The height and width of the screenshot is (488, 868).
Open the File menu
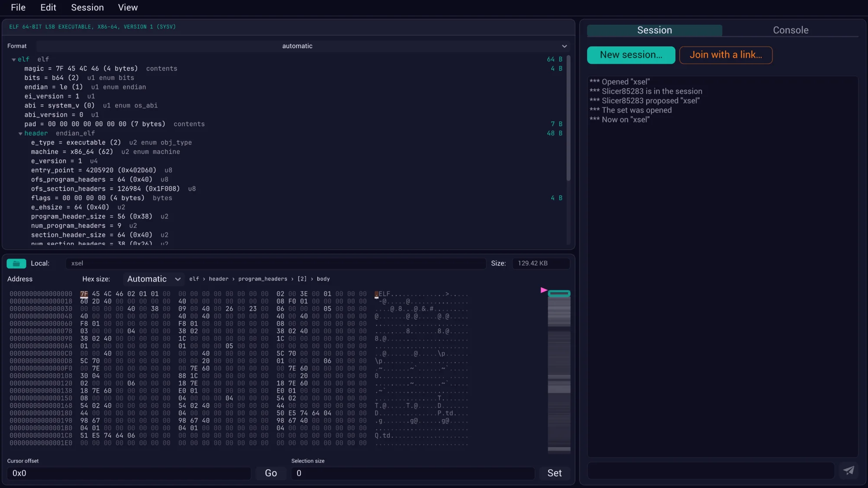click(x=18, y=7)
